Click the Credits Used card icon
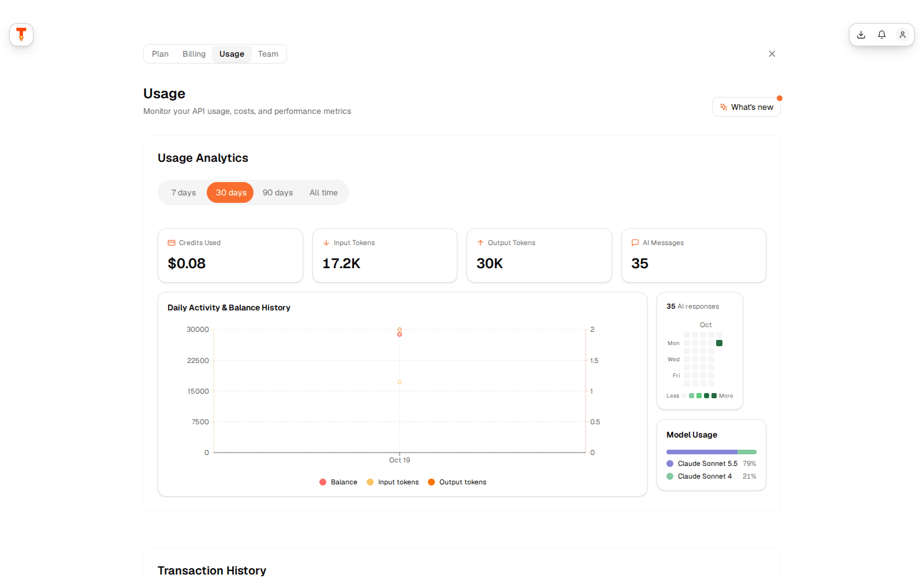Viewport: 924px width, 578px height. [x=172, y=243]
